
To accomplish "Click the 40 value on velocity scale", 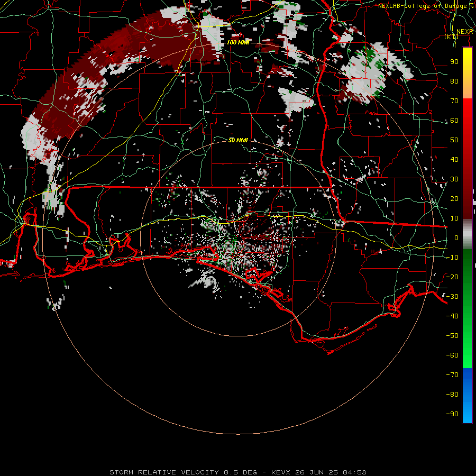I will tap(454, 159).
